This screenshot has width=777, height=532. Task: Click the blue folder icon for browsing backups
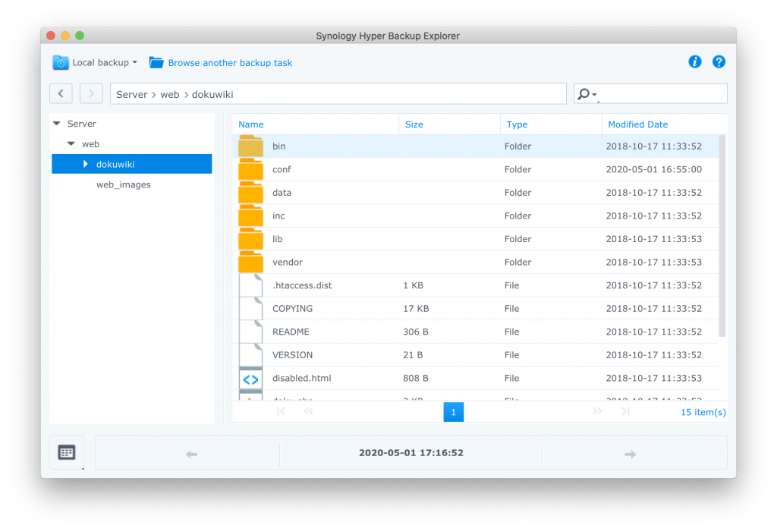[156, 62]
